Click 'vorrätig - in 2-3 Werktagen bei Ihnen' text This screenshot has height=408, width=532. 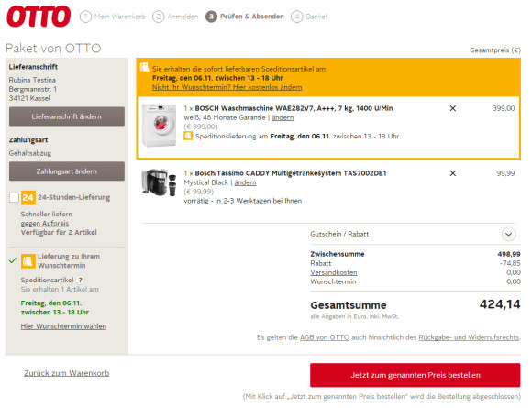pyautogui.click(x=242, y=201)
